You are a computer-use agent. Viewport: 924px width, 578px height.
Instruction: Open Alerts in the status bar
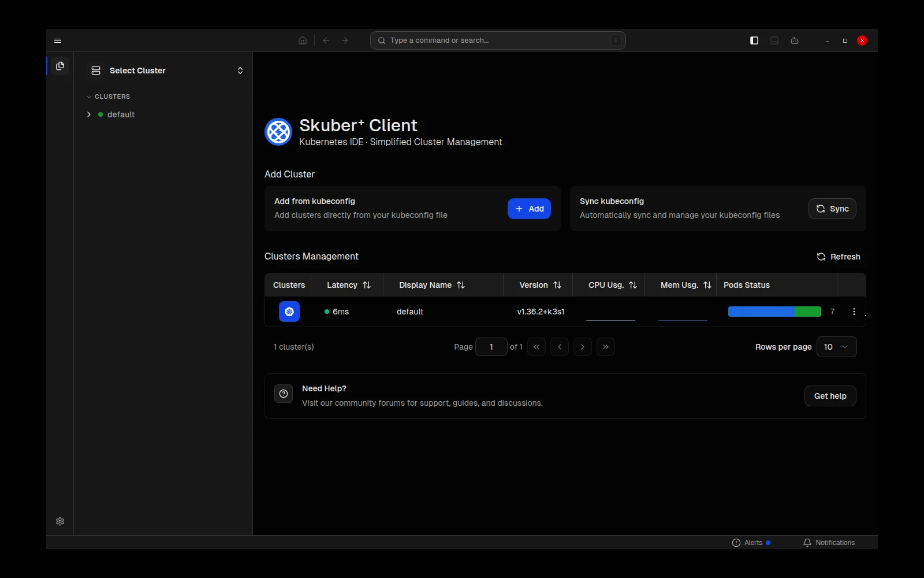point(751,543)
